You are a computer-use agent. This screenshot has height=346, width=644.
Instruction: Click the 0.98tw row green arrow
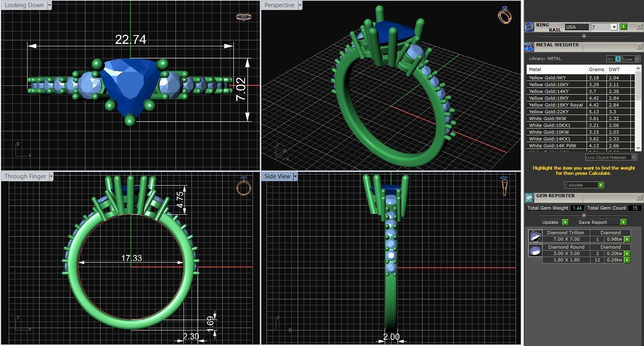(x=627, y=239)
